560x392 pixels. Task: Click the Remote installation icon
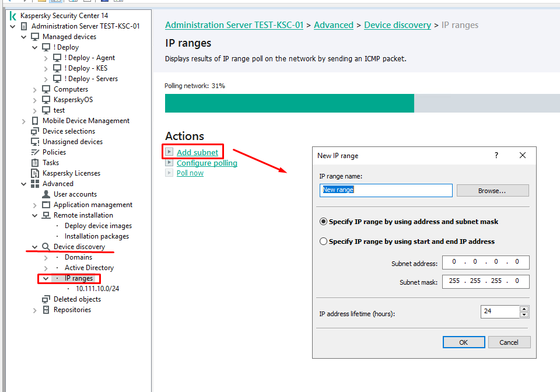46,215
